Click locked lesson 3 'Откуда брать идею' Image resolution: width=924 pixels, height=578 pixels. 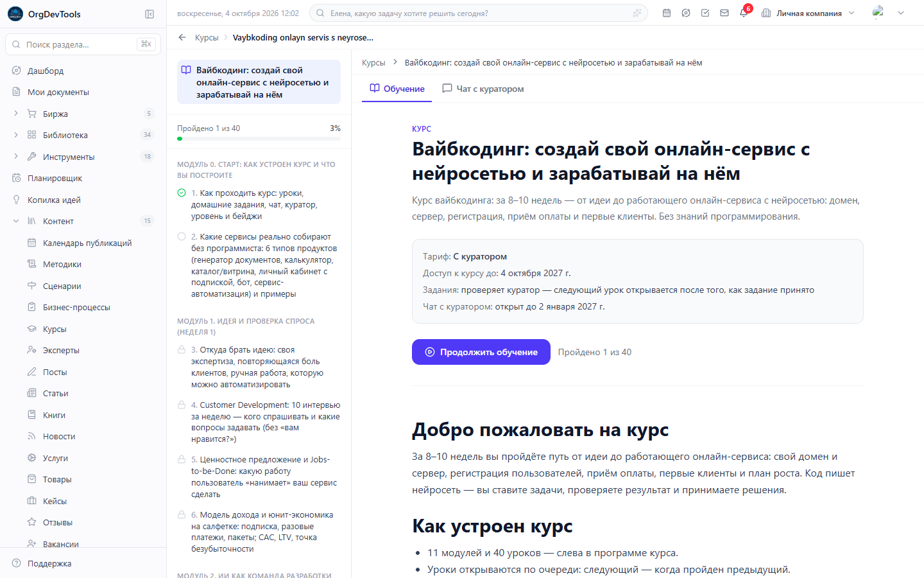tap(259, 367)
